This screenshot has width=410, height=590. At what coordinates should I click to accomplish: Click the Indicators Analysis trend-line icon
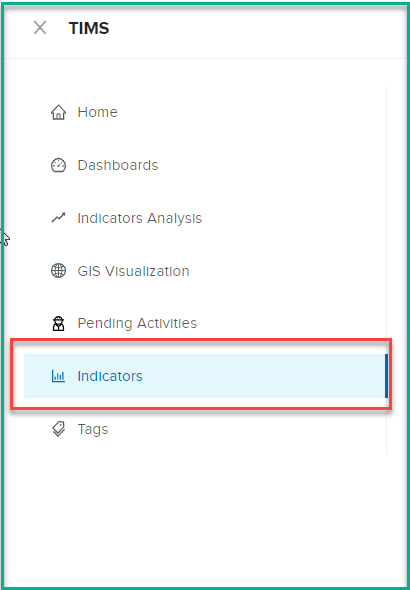point(58,218)
